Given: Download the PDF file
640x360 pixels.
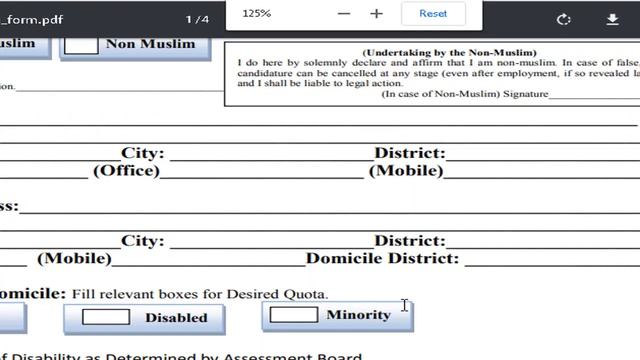Looking at the screenshot, I should coord(612,19).
